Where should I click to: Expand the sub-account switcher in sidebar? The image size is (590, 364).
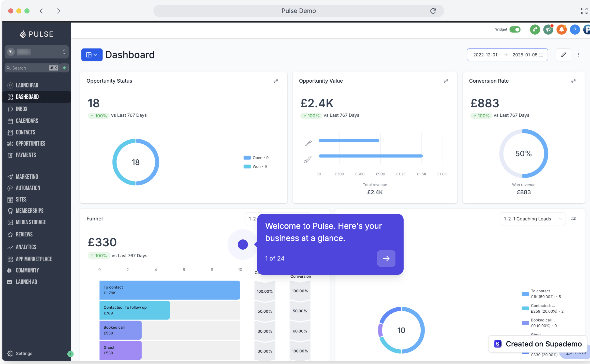click(37, 52)
